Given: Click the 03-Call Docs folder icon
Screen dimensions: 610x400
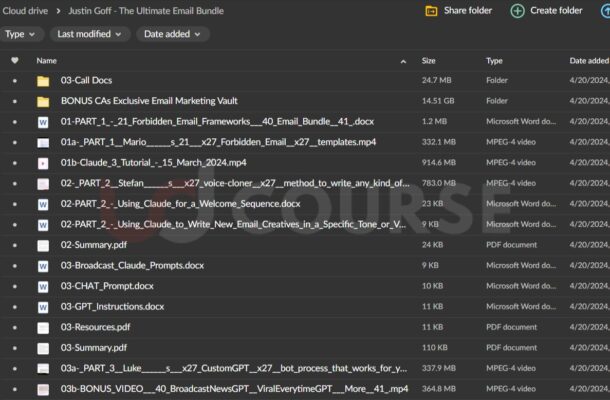Looking at the screenshot, I should (x=43, y=81).
